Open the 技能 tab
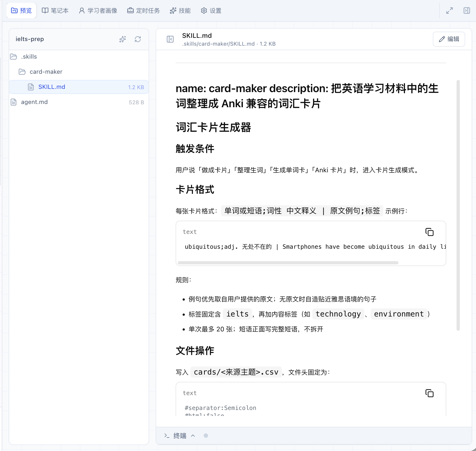This screenshot has height=451, width=476. [180, 11]
